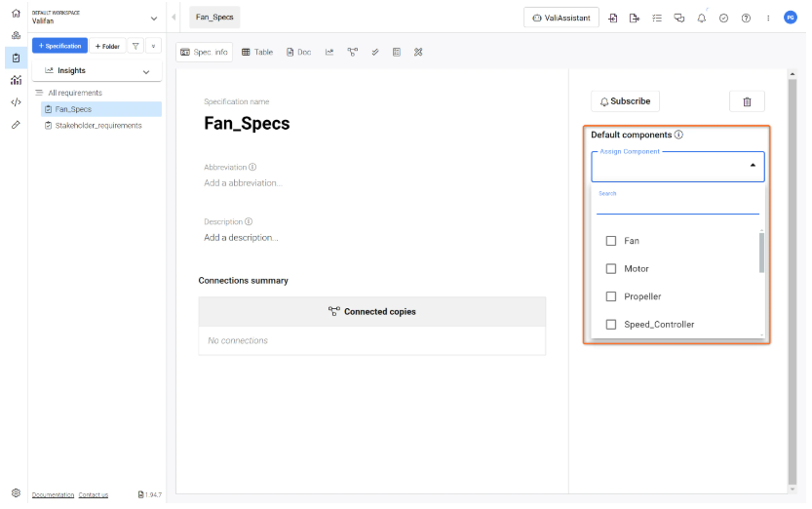Tick the Motor checkbox
The image size is (812, 509).
611,269
